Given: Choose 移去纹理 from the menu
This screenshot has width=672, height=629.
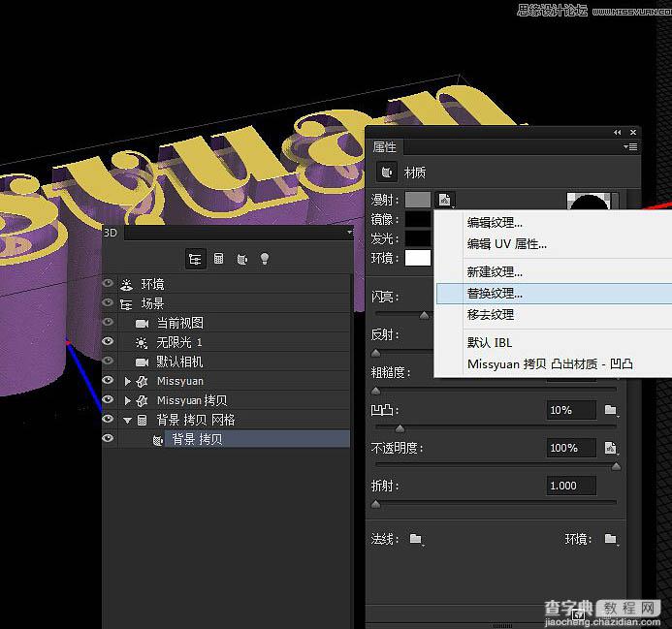Looking at the screenshot, I should click(491, 315).
